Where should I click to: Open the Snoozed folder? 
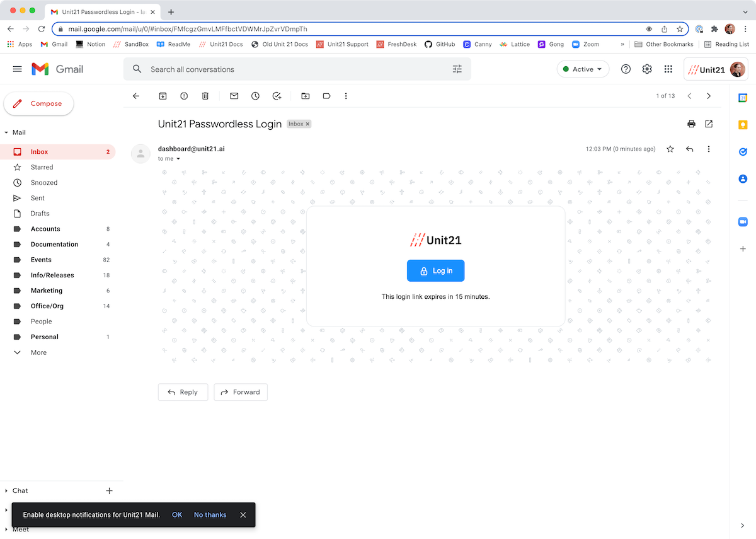pos(58,183)
